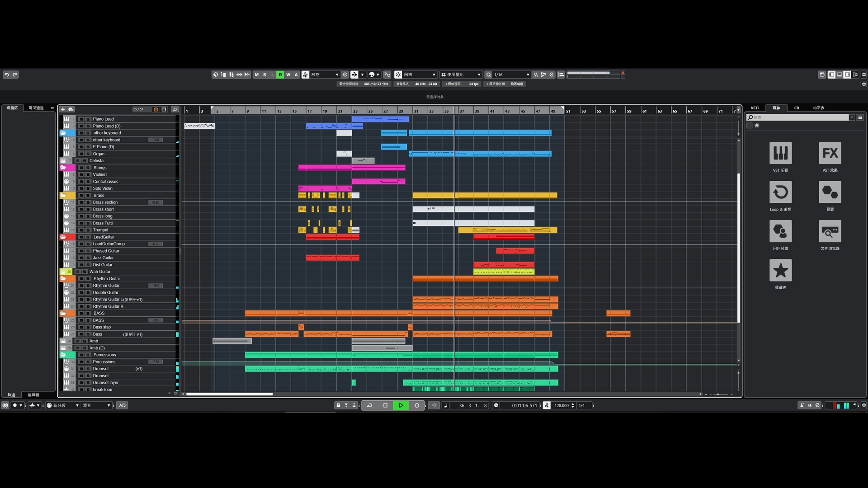The height and width of the screenshot is (488, 868).
Task: Click the orange track visibility agents icon
Action: tap(156, 109)
